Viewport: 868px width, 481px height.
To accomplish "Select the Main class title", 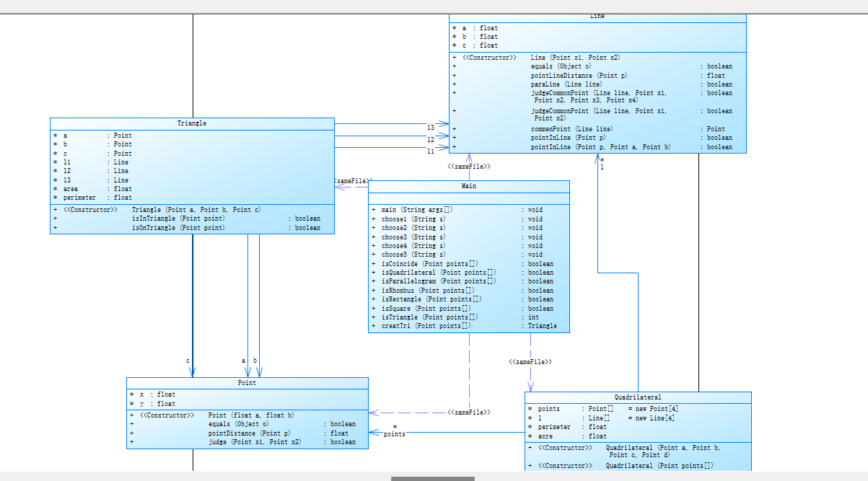I will [469, 186].
